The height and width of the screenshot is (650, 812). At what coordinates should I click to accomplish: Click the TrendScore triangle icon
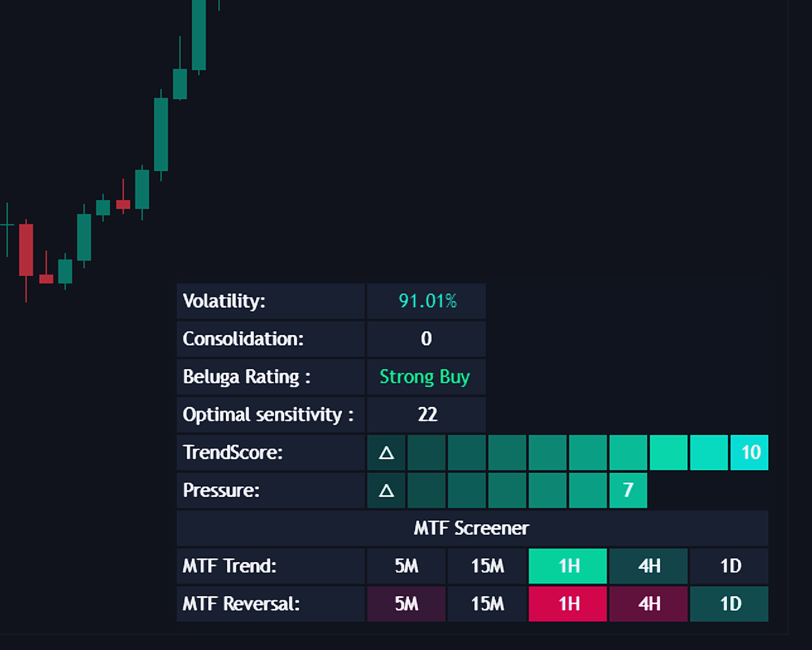(386, 453)
